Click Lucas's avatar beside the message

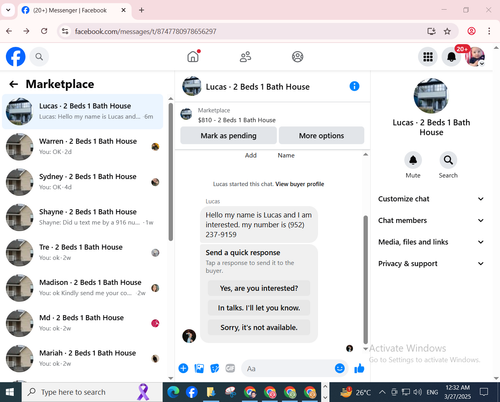189,336
